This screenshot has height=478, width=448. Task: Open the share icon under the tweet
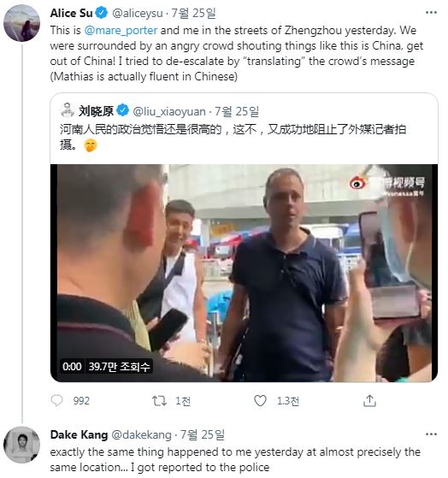[369, 400]
